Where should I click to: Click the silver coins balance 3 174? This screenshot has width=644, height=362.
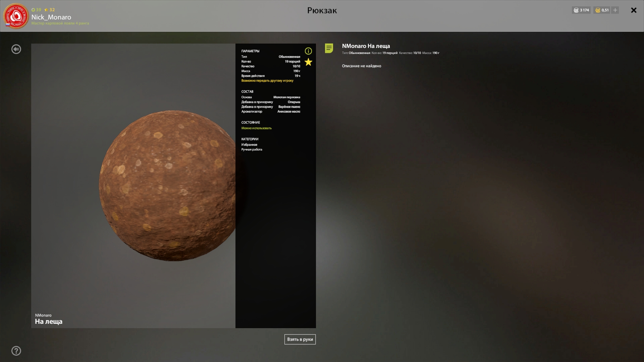(581, 10)
